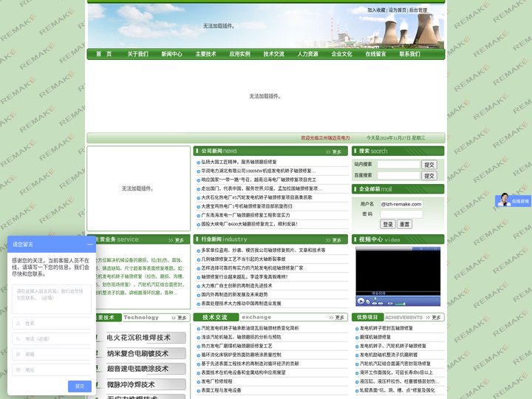Open 更多 in 优势项目 ACHIEVEMENTS section
Viewport: 532px width, 399px height.
433,318
